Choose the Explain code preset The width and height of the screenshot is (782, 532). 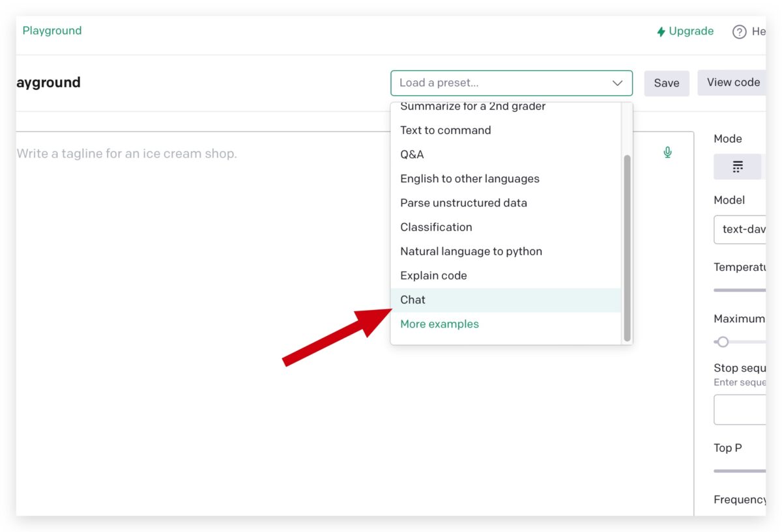tap(506, 275)
